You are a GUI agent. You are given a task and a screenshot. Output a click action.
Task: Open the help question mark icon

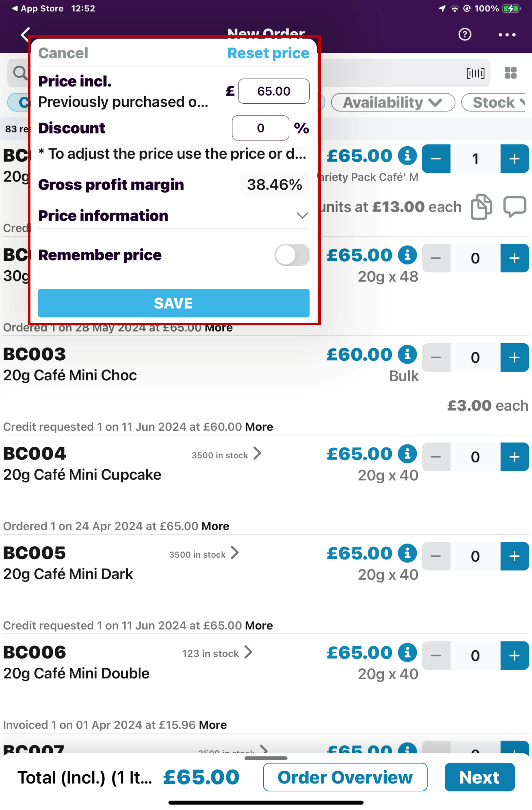pos(465,34)
